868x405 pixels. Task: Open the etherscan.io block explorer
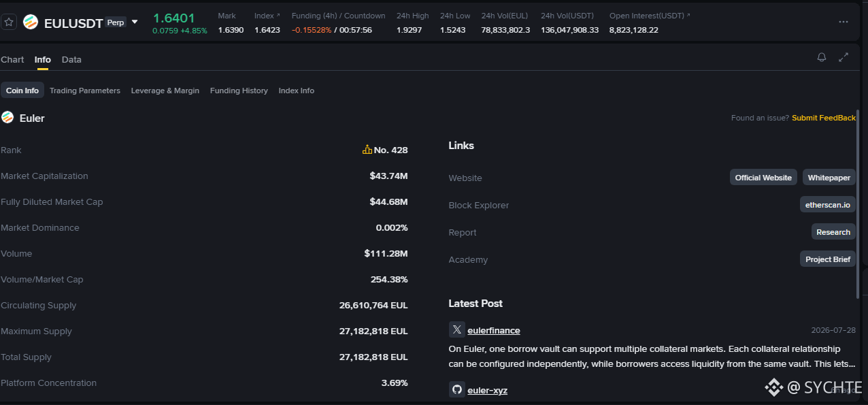828,205
